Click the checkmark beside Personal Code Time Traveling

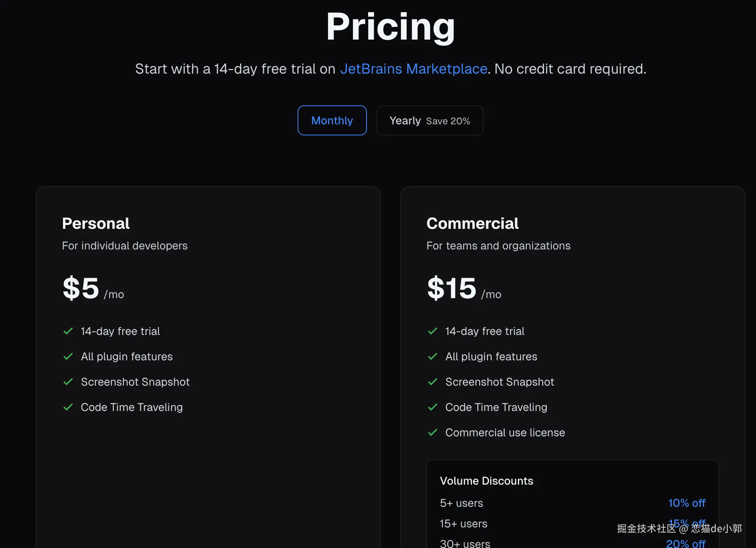[68, 407]
